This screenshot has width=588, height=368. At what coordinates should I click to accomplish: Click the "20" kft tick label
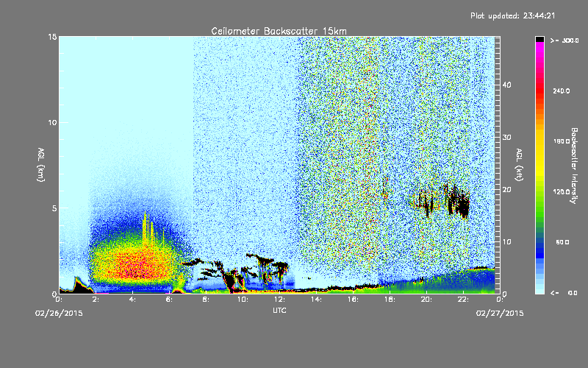(x=506, y=189)
